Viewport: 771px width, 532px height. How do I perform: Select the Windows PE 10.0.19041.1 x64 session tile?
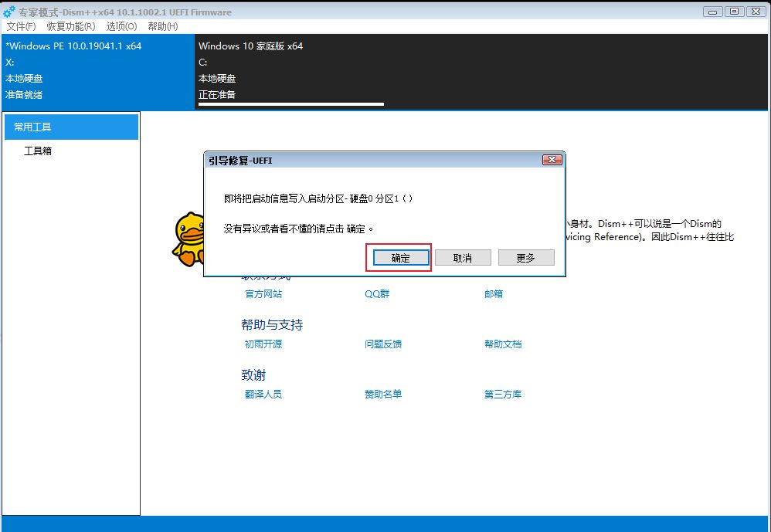pyautogui.click(x=97, y=71)
